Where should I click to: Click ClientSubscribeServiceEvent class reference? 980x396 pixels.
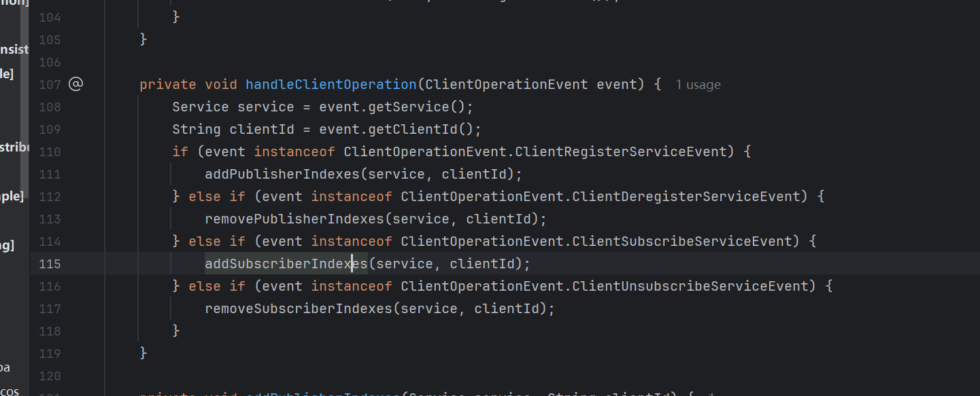coord(681,241)
